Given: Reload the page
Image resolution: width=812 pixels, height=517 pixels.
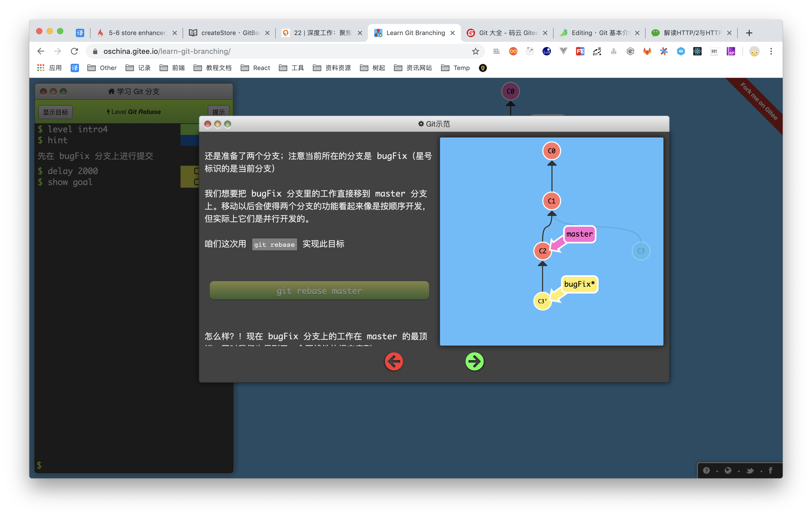Looking at the screenshot, I should pos(74,51).
